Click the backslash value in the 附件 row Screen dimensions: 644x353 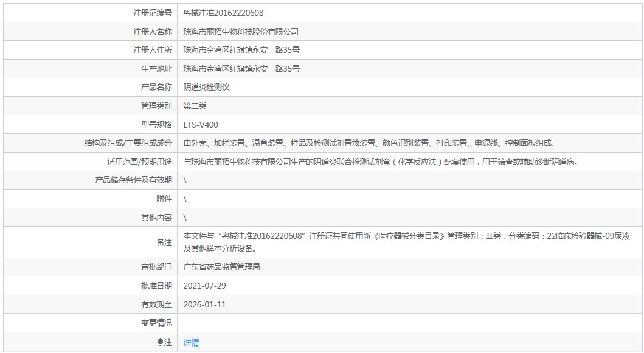pos(185,199)
